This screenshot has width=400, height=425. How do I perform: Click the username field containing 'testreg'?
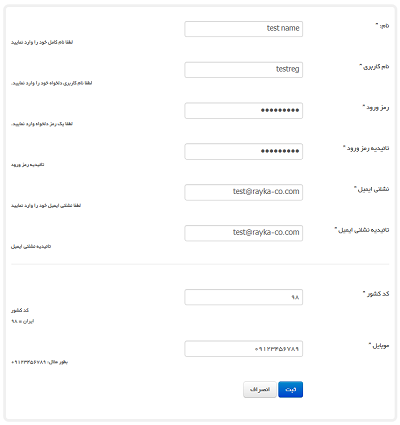[x=244, y=70]
